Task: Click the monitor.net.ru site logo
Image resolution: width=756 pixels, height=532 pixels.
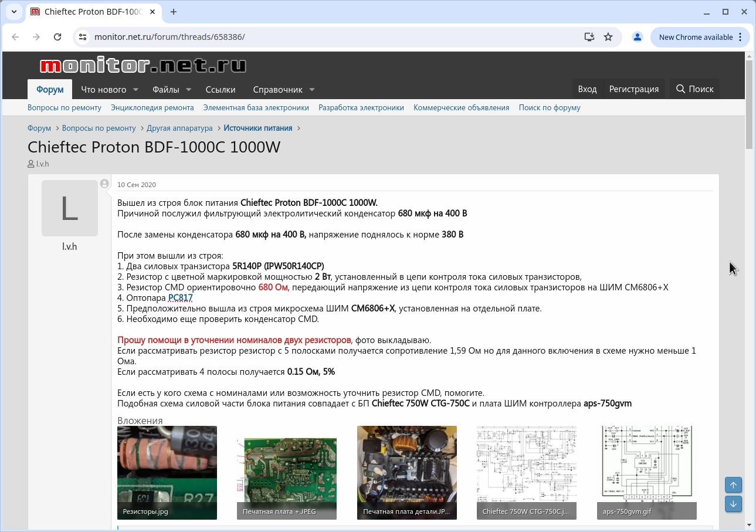Action: click(143, 65)
